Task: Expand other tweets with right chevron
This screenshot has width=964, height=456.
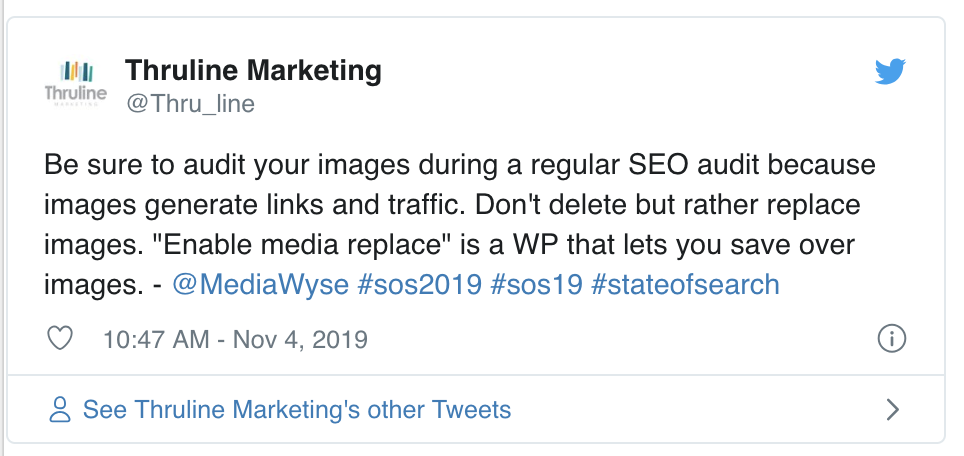Action: point(893,409)
